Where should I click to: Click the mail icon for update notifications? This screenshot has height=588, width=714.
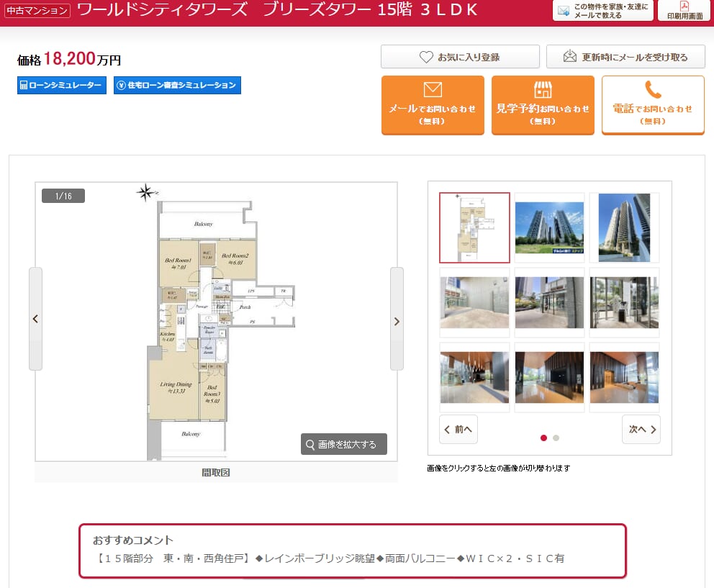569,56
